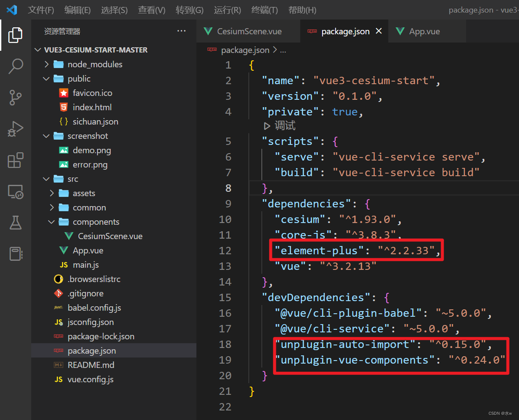Image resolution: width=519 pixels, height=420 pixels.
Task: Open explorer more actions ellipsis
Action: pos(181,31)
